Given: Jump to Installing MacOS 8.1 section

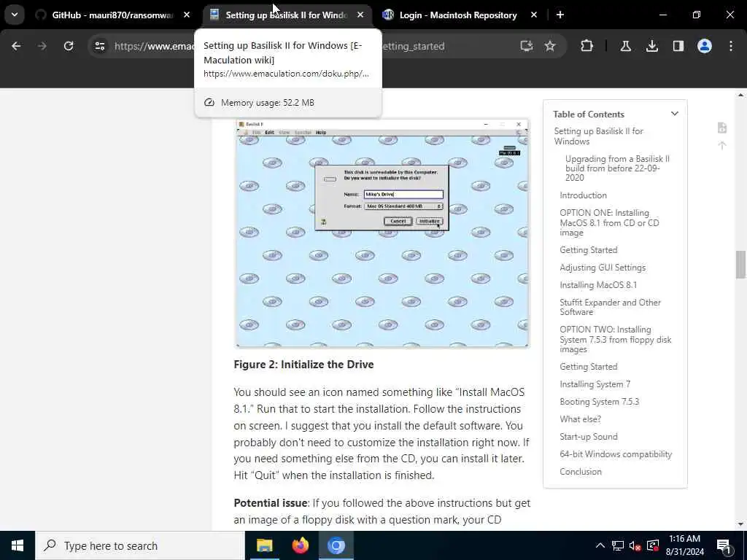Looking at the screenshot, I should pyautogui.click(x=598, y=285).
